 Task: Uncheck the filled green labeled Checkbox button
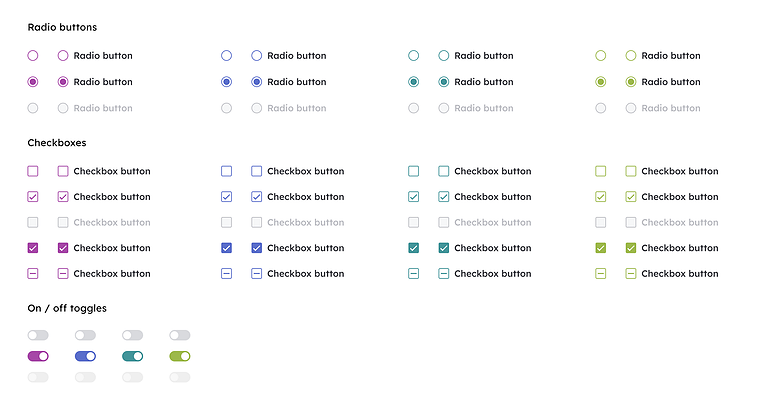point(631,248)
